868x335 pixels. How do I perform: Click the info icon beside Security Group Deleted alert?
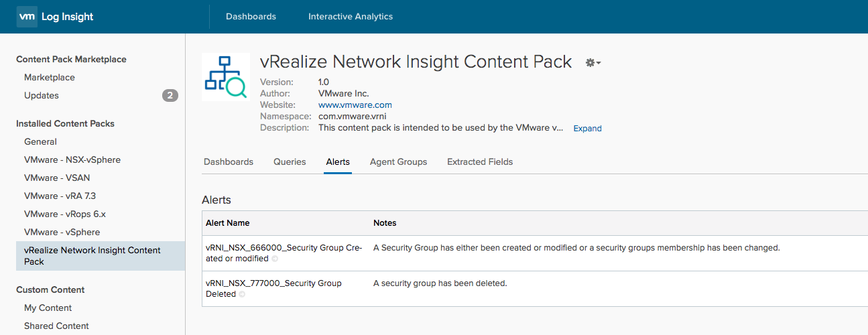pos(242,294)
